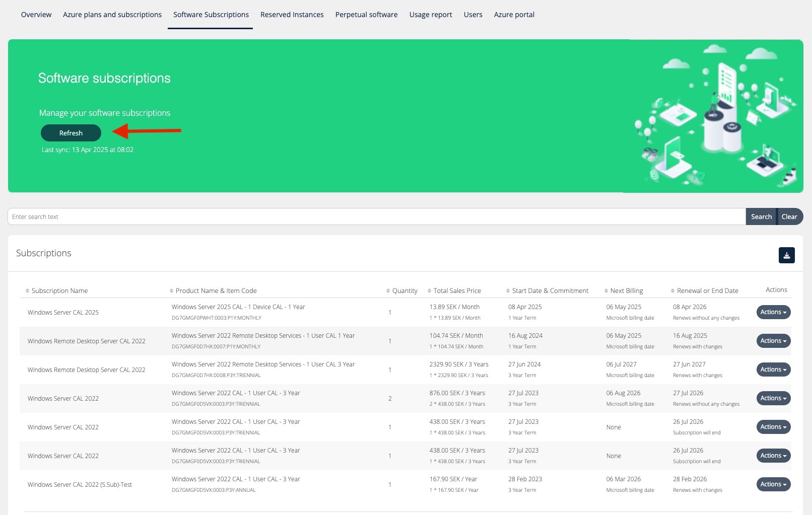Sort by Next Billing column
The width and height of the screenshot is (812, 515).
tap(606, 291)
